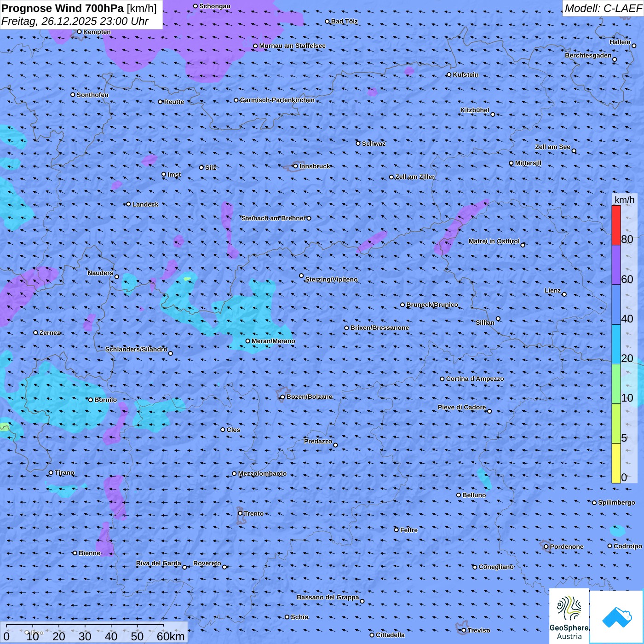Click the Bozen/Bolzano city marker
Viewport: 644px width, 644px height.
click(x=282, y=397)
